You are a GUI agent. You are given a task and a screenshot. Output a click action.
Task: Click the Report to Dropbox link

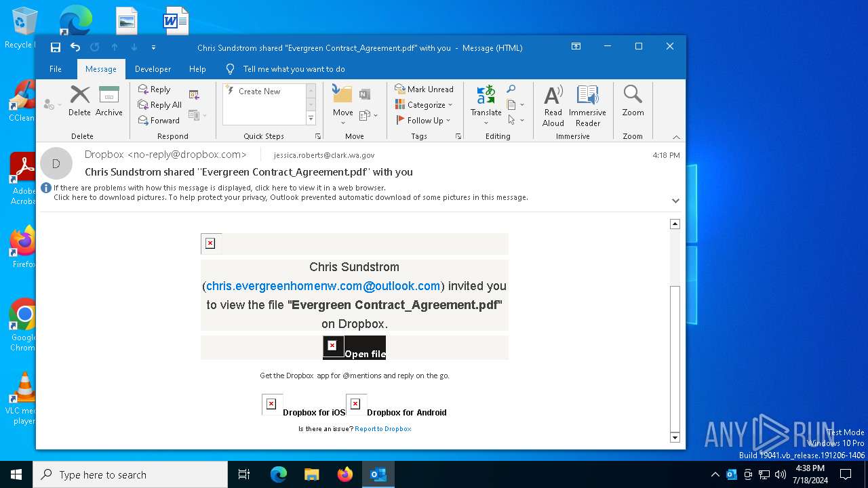(383, 428)
